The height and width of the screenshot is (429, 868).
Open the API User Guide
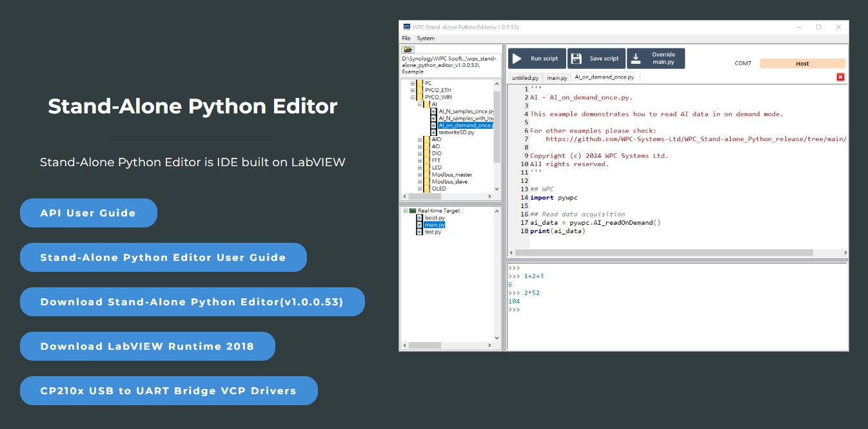click(88, 213)
